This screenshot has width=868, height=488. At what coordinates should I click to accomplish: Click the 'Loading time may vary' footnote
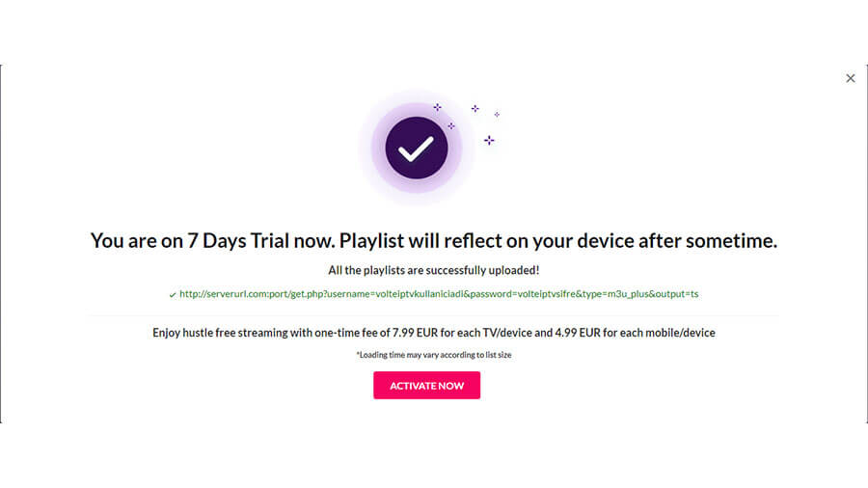433,355
